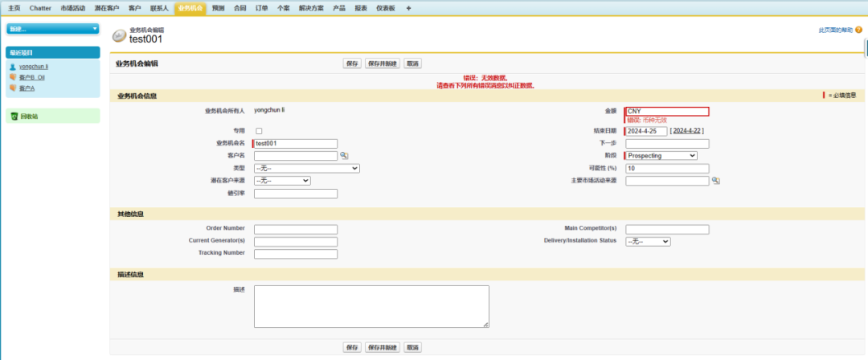The image size is (868, 360).
Task: Open the 仪表板 tab
Action: [x=385, y=8]
